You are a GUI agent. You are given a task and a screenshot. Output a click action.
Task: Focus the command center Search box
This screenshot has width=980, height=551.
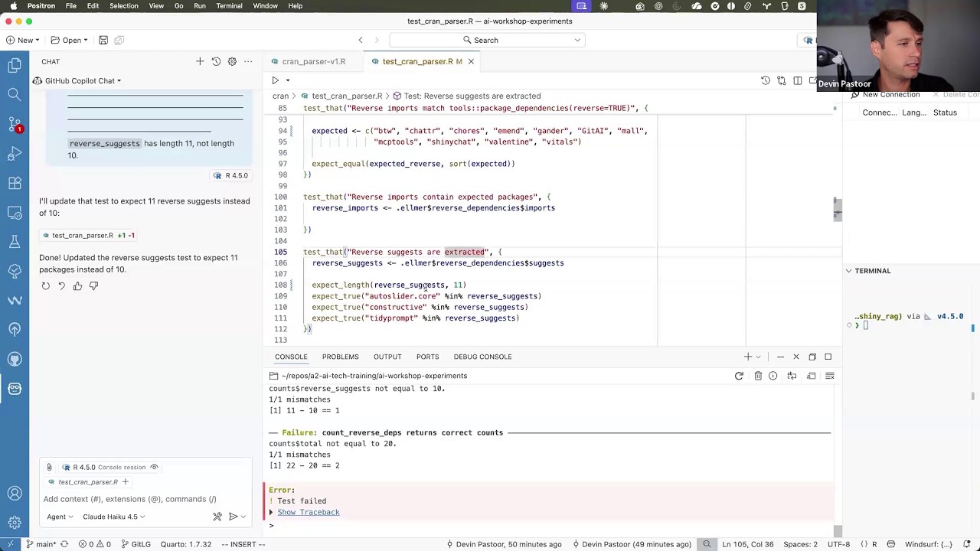[x=487, y=40]
